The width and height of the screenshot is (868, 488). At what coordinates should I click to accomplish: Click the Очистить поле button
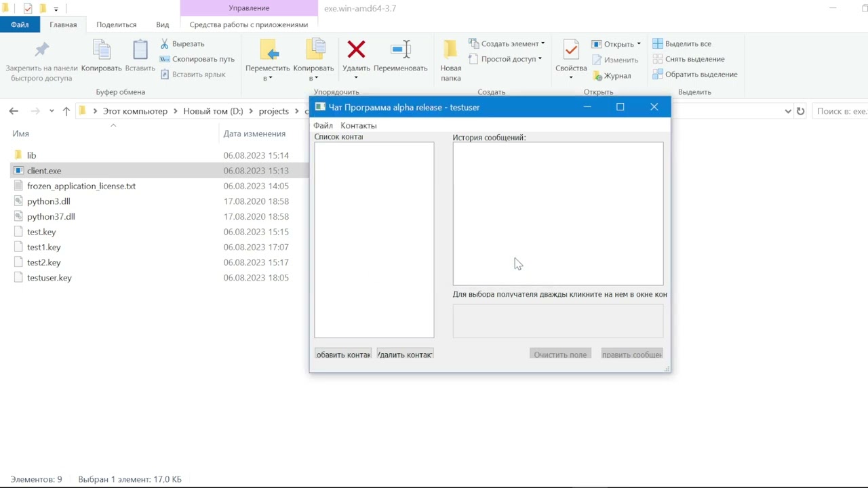[x=560, y=354]
